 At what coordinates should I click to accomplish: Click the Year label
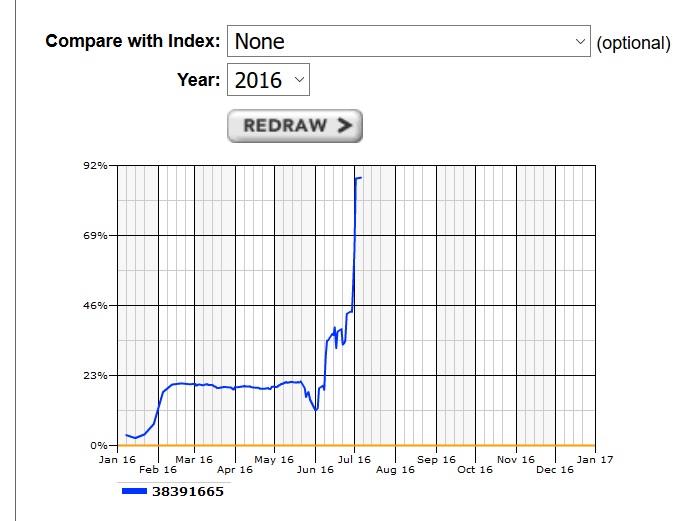click(199, 80)
